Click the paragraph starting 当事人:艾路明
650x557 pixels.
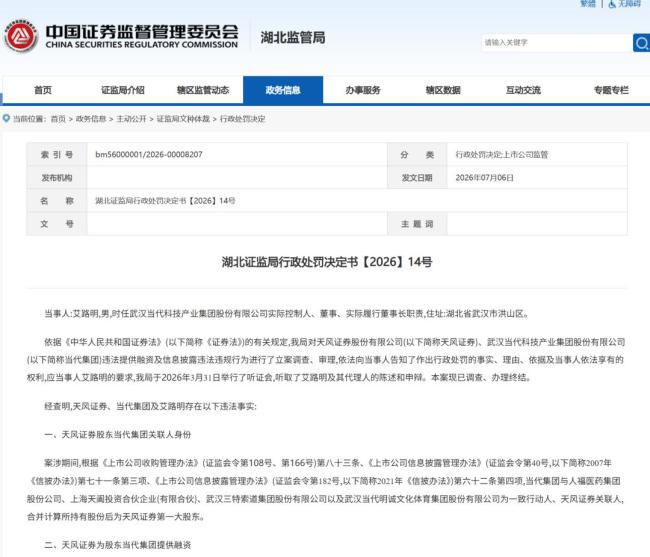point(286,314)
